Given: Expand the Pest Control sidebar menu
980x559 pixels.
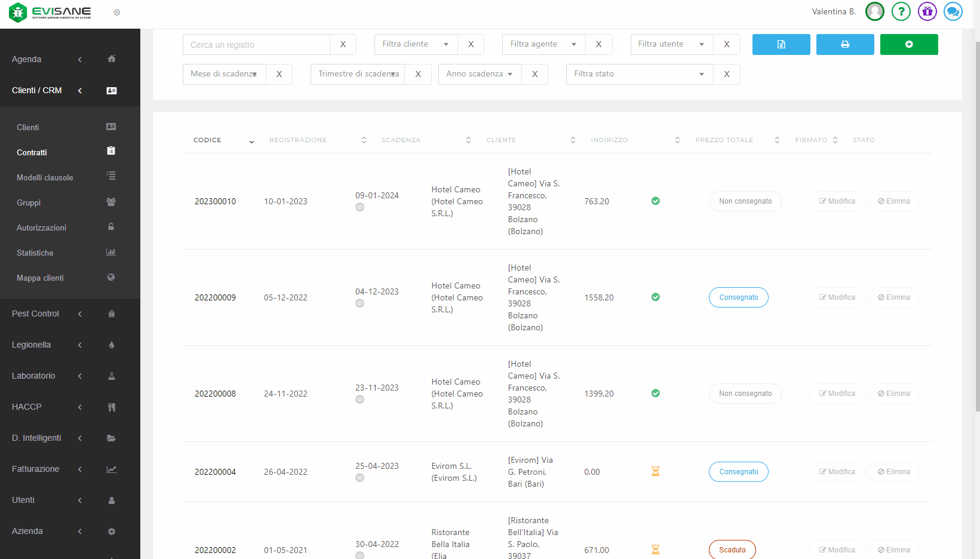Looking at the screenshot, I should tap(36, 314).
